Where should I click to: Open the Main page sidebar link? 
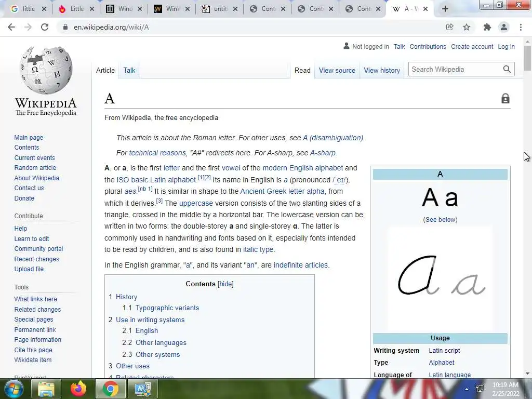(29, 137)
